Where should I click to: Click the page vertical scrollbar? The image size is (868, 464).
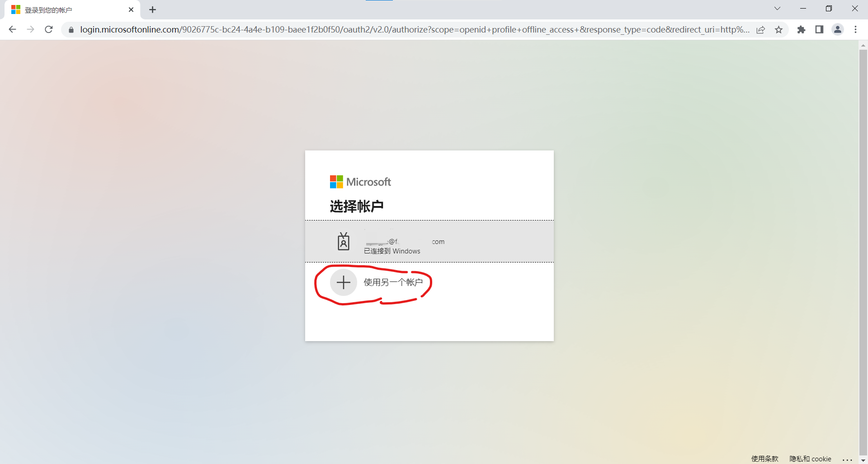point(863,253)
